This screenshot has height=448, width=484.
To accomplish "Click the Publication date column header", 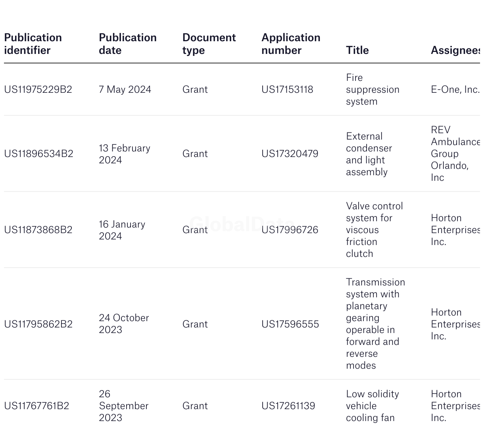I will click(127, 44).
